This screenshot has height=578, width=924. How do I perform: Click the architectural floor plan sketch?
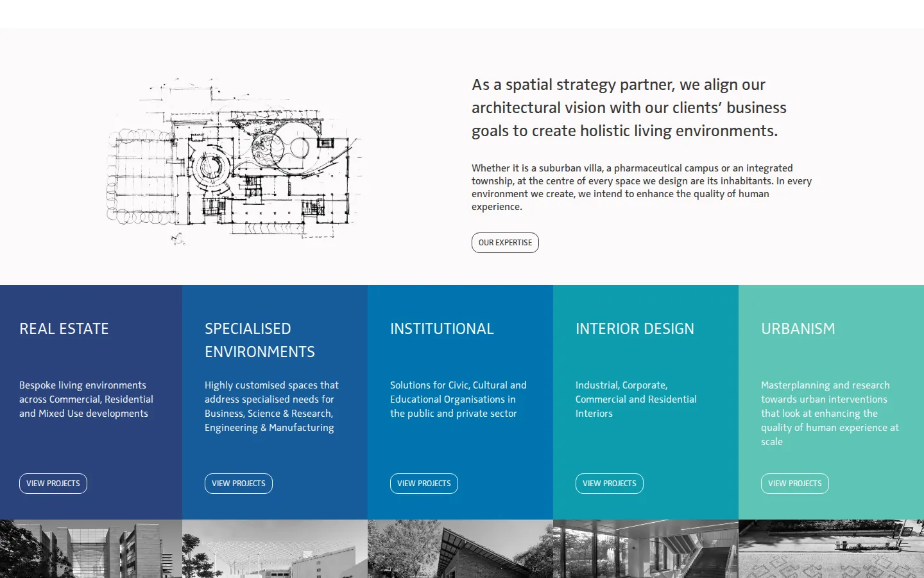[234, 161]
